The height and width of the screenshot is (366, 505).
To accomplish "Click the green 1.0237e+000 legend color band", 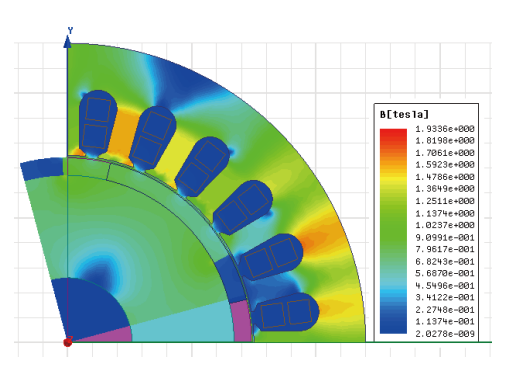I will 393,225.
